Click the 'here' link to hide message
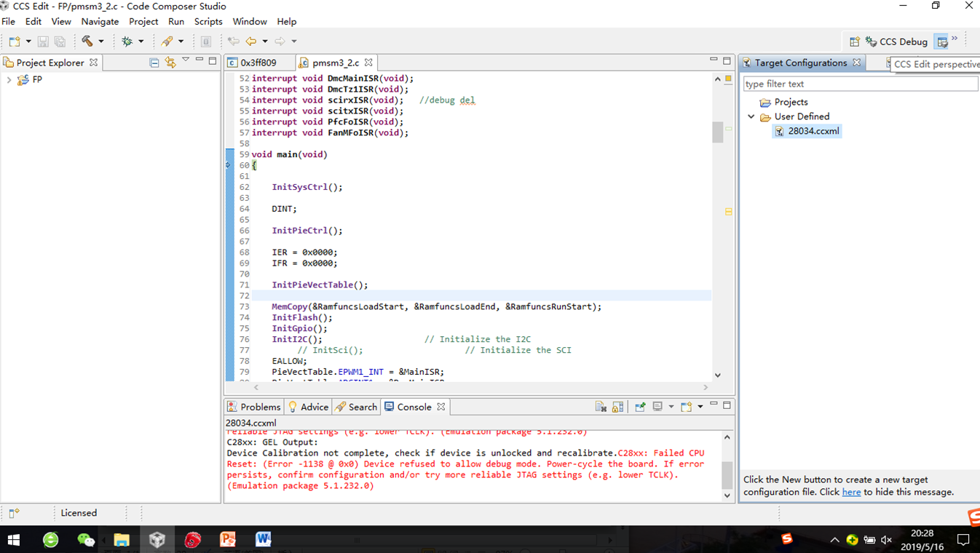980x553 pixels. (x=851, y=492)
